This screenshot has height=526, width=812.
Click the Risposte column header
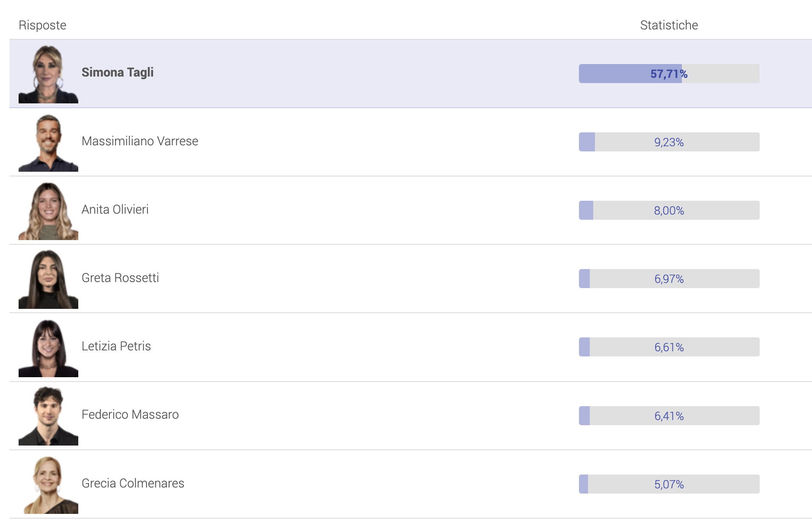(x=42, y=25)
